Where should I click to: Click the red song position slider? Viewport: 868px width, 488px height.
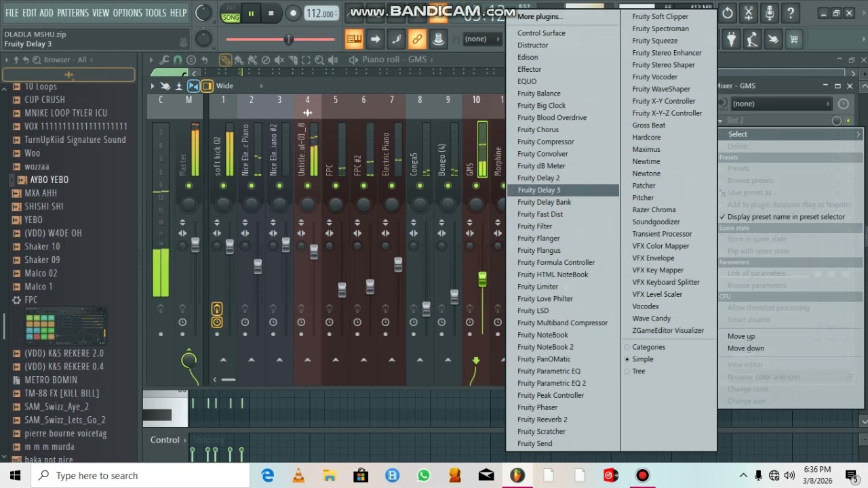(x=289, y=39)
